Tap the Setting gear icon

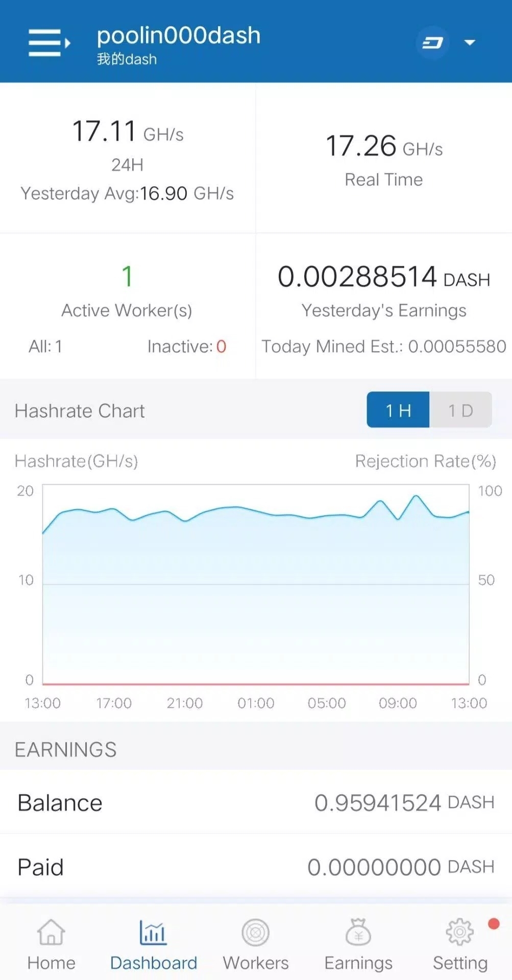point(460,933)
